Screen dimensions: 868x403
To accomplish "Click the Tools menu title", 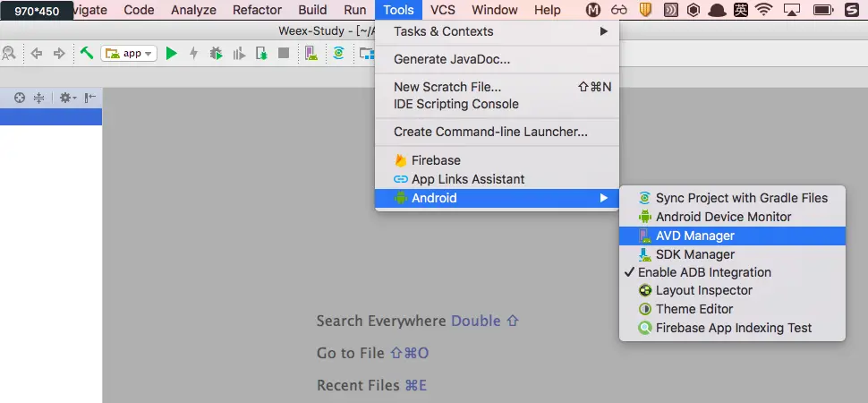I will pos(398,10).
